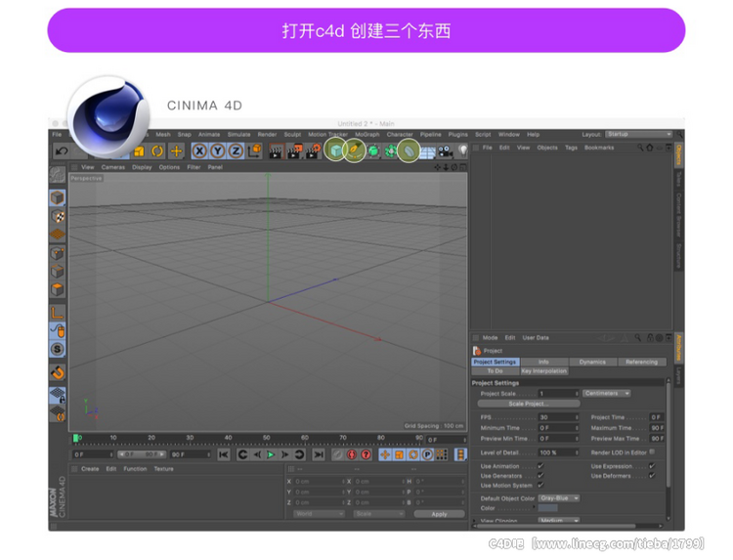Click Render to Picture Viewer icon
The image size is (733, 560).
click(294, 151)
